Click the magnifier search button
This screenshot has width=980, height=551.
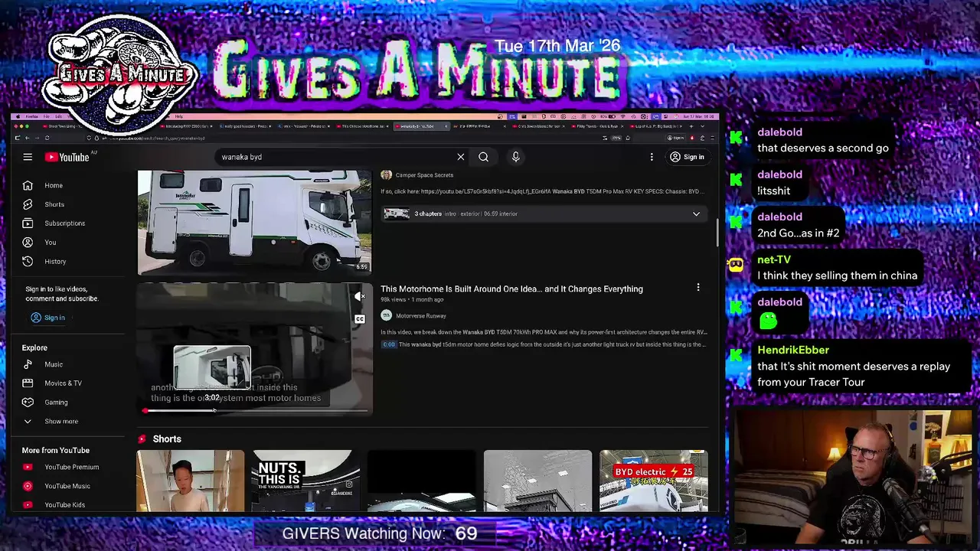point(483,157)
